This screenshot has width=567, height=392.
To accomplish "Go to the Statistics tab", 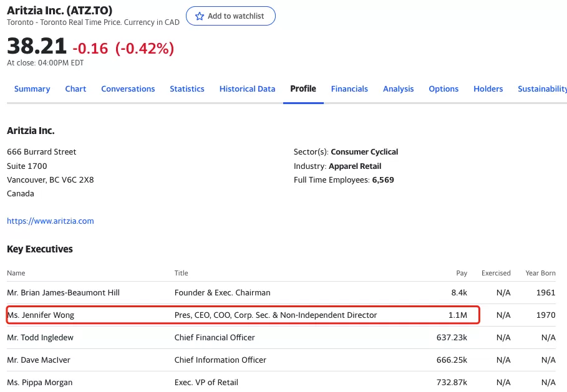I will coord(187,89).
